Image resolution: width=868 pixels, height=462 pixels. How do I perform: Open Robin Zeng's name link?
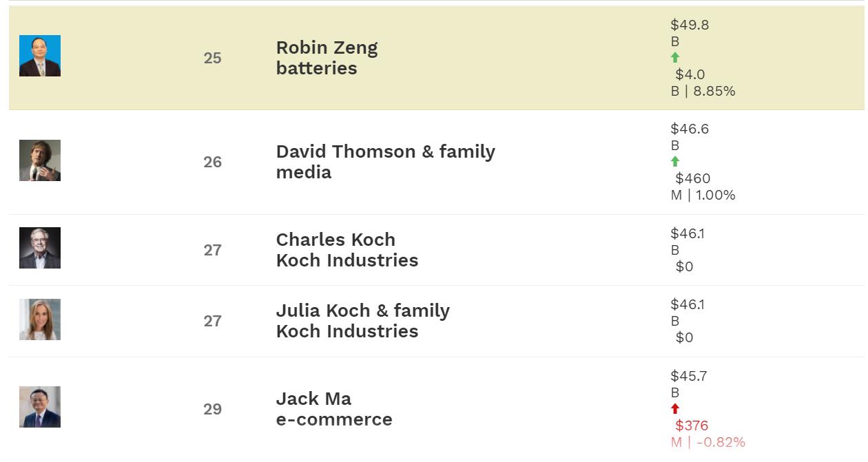click(x=327, y=48)
